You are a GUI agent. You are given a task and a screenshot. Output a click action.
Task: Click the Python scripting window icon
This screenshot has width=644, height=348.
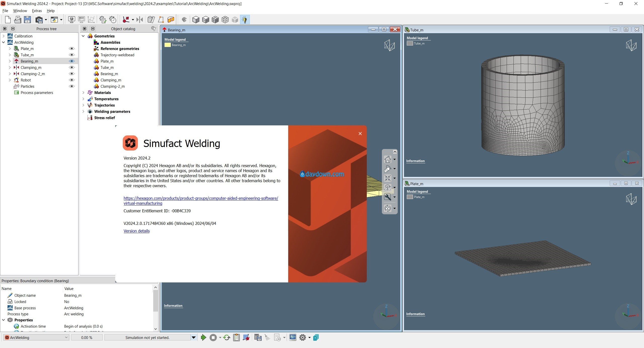54,20
